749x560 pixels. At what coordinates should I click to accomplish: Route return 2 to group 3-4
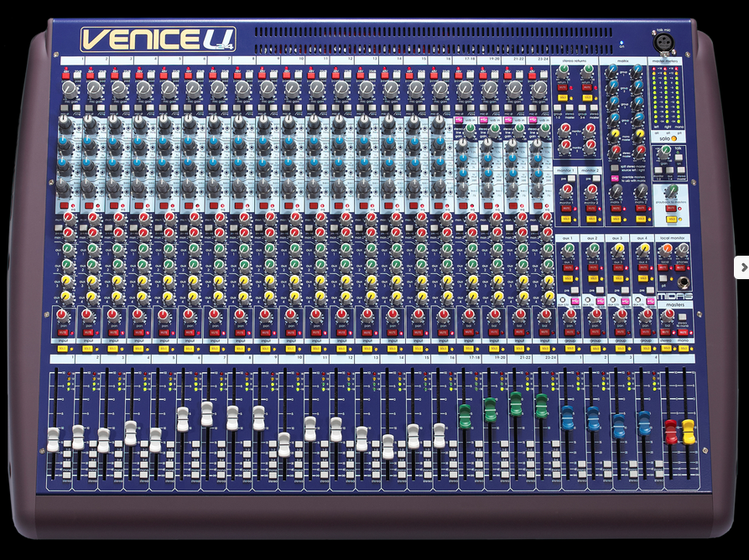(582, 108)
